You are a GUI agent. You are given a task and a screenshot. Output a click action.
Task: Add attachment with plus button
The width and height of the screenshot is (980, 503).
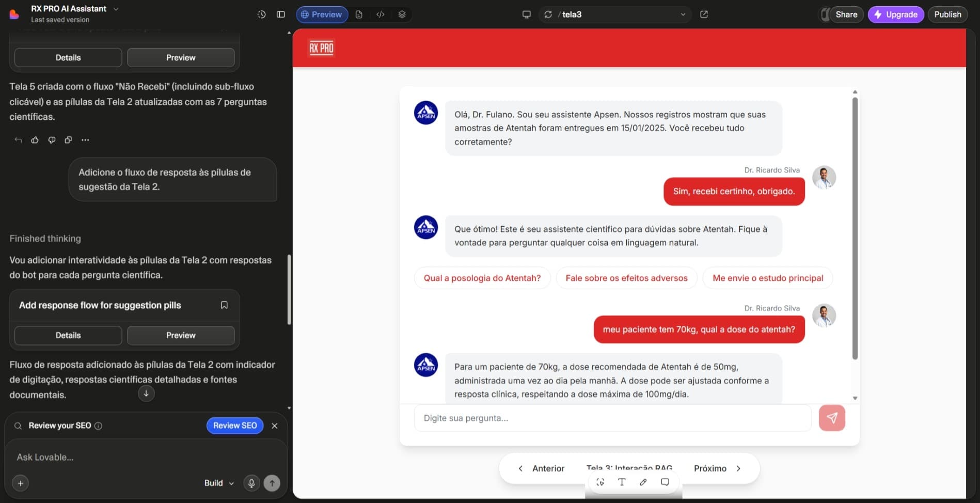click(21, 483)
